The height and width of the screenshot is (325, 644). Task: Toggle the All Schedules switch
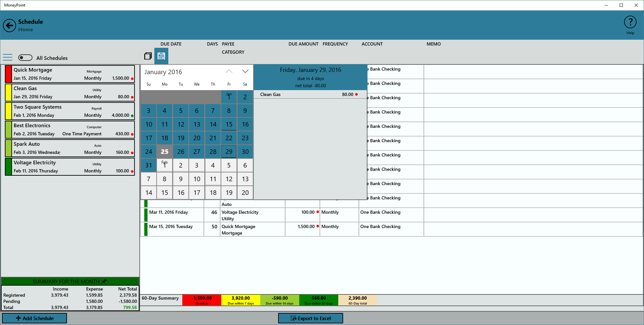[x=25, y=58]
